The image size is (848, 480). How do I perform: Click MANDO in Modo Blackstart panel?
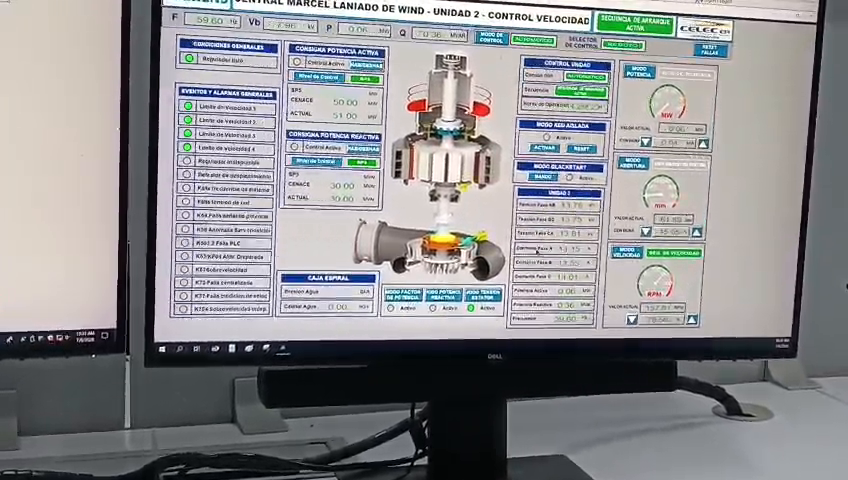point(542,177)
